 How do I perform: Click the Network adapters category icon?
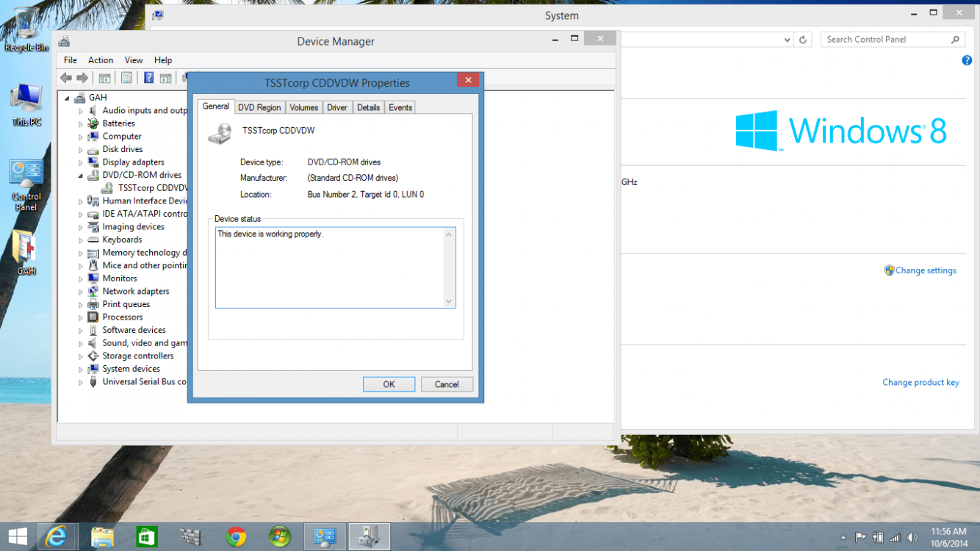[x=93, y=292]
